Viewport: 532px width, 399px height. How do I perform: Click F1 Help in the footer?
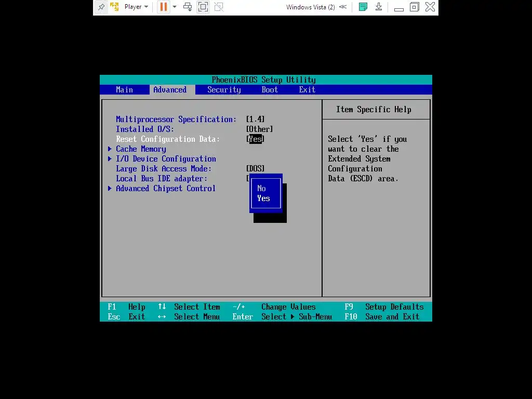[x=127, y=307]
